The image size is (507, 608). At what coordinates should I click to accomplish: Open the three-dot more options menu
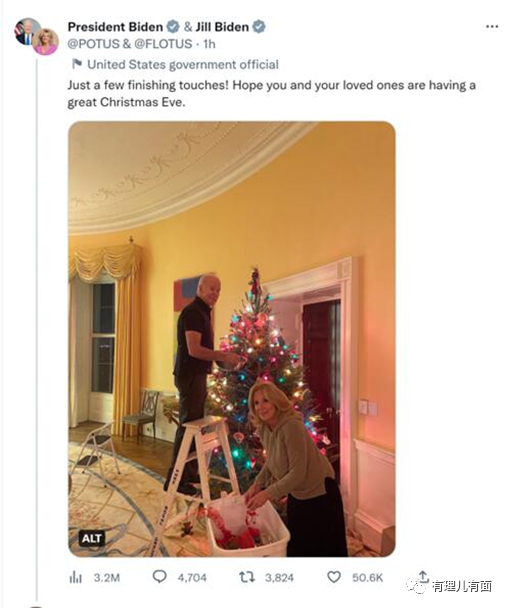pyautogui.click(x=491, y=26)
